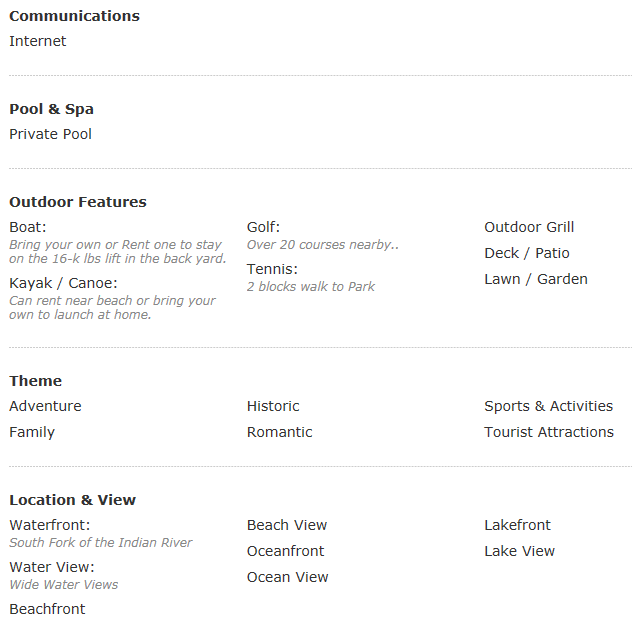Click the Boat feature label
The width and height of the screenshot is (632, 622).
click(x=28, y=227)
